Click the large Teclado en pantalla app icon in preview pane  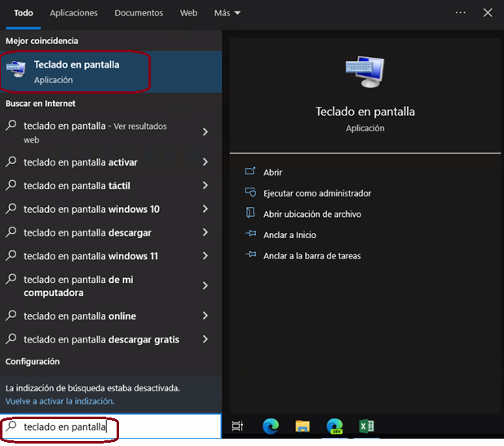365,72
